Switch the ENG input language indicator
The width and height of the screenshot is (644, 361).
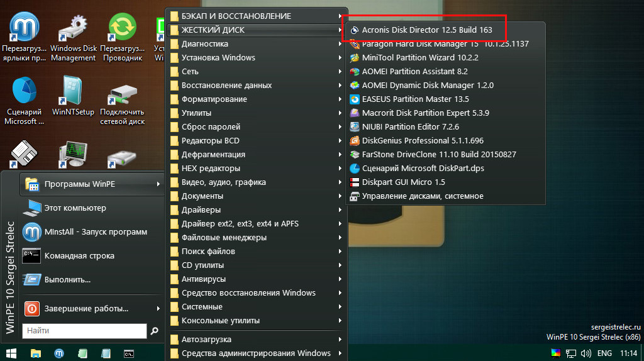(604, 353)
